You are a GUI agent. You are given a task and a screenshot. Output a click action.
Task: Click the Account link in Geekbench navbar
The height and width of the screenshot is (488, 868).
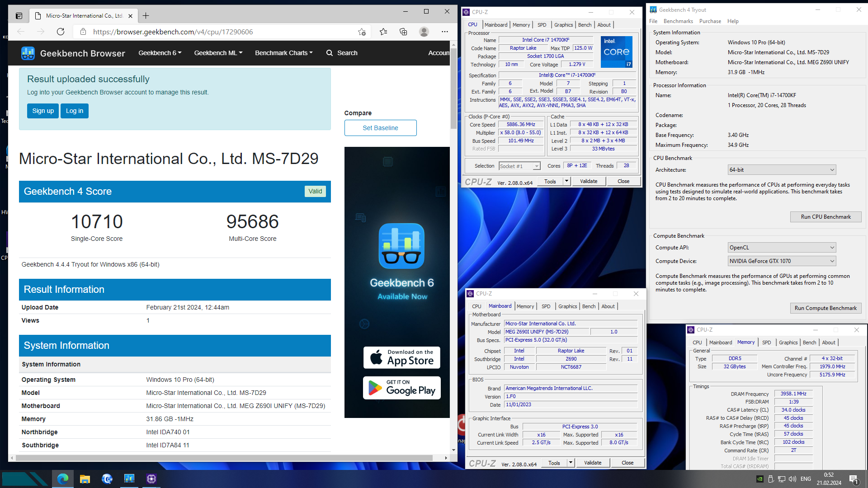[439, 53]
